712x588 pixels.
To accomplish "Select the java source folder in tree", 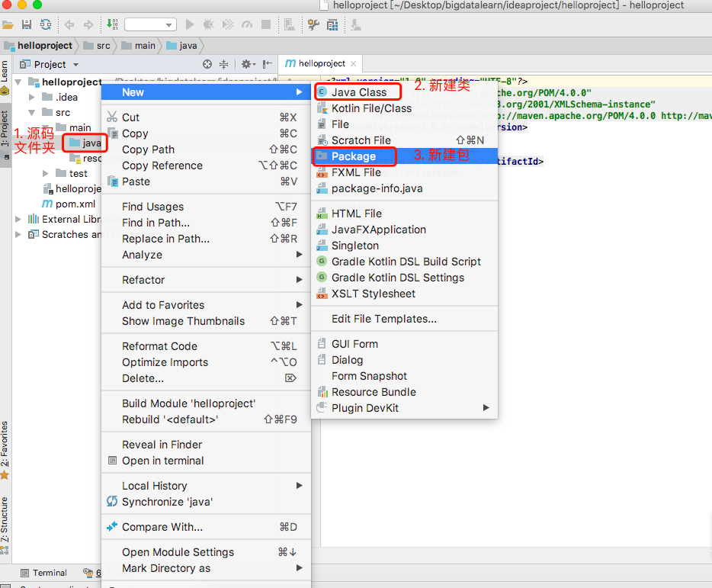I will pos(85,143).
